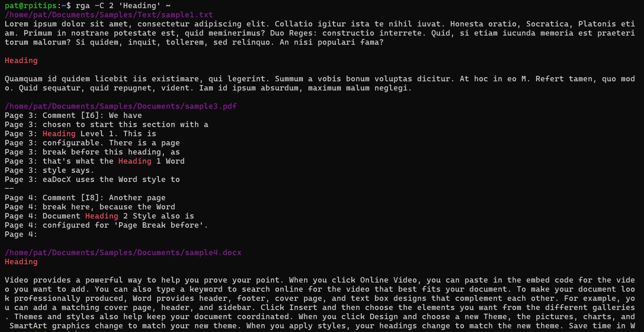Click the "--" separator between Page 3 and 4
Image resolution: width=644 pixels, height=332 pixels.
[9, 189]
